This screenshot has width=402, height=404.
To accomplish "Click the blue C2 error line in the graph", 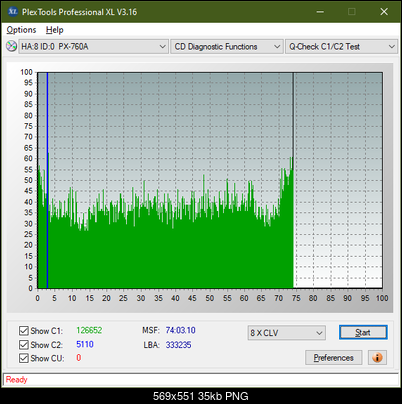I will tap(47, 180).
